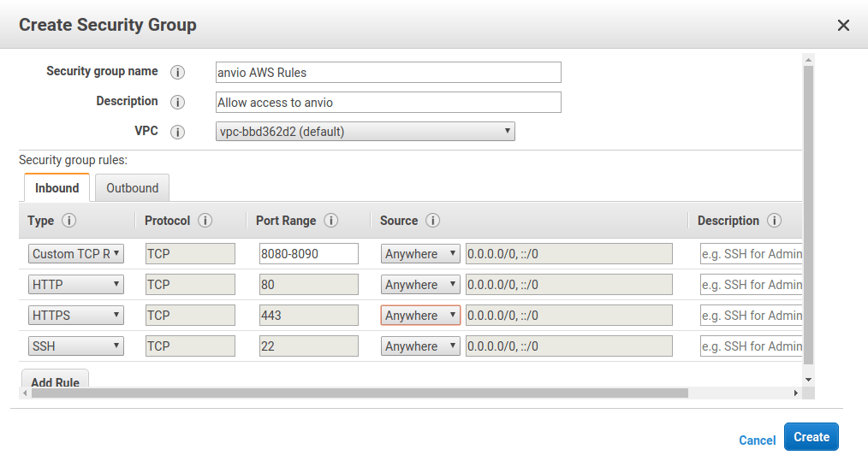Image resolution: width=868 pixels, height=467 pixels.
Task: Click info icon in Type column header
Action: point(68,220)
